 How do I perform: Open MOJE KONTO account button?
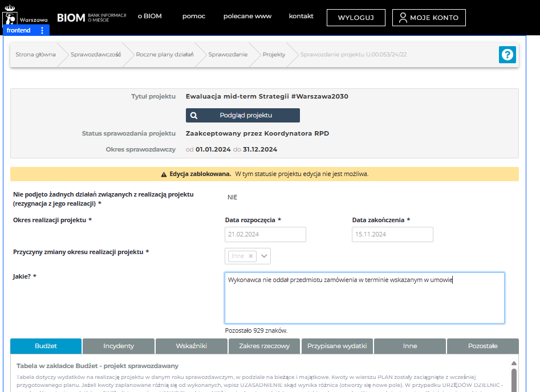click(429, 18)
